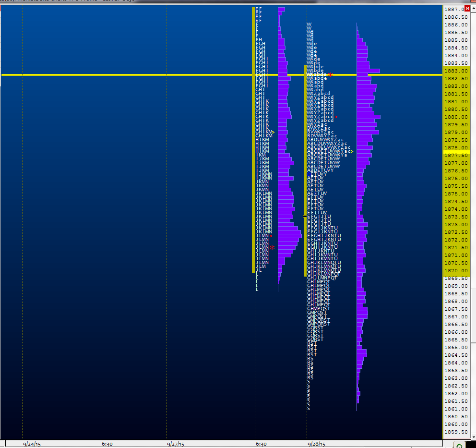The height and width of the screenshot is (448, 476).
Task: Click the yellow arrow marker at the 1878.00 row
Action: [352, 151]
